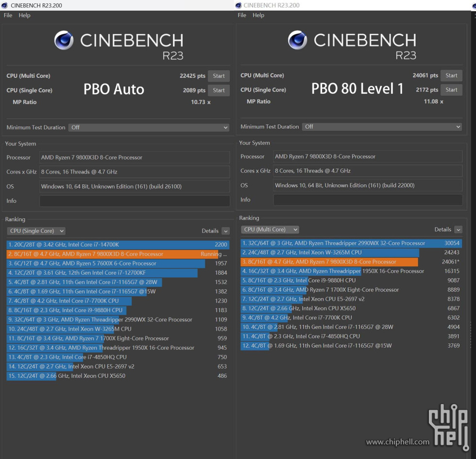Open the CPU (Multi Core) ranking dropdown
The image size is (476, 459).
(270, 229)
